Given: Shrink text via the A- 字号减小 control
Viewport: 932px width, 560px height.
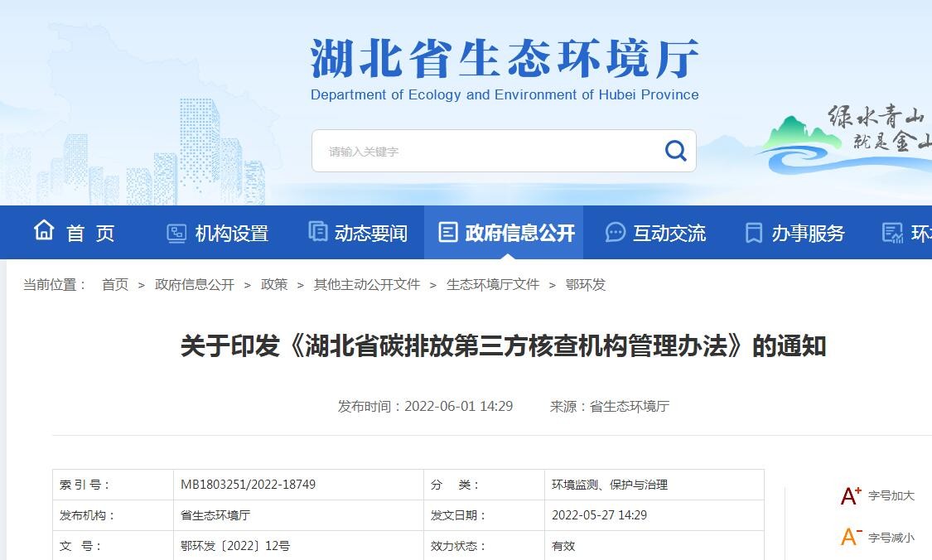Looking at the screenshot, I should tap(875, 538).
